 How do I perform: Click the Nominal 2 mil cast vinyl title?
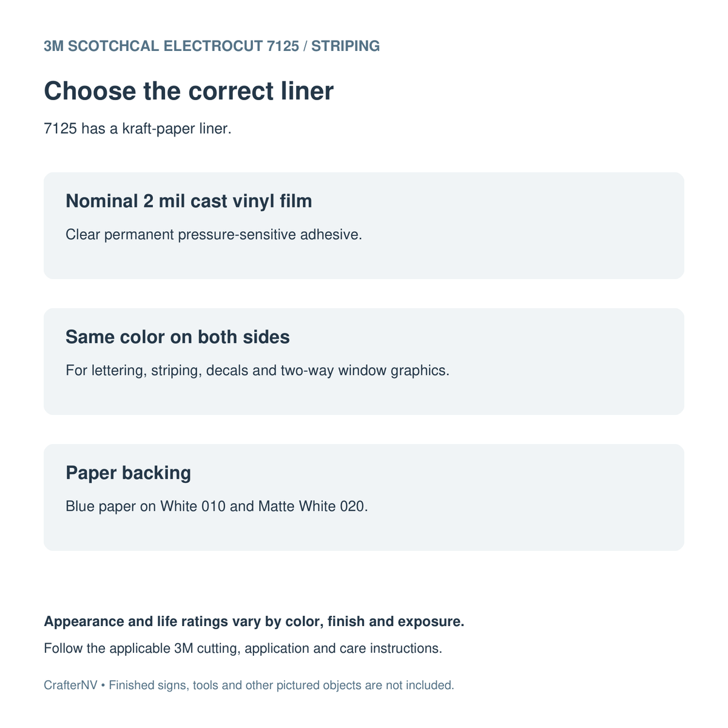(189, 201)
